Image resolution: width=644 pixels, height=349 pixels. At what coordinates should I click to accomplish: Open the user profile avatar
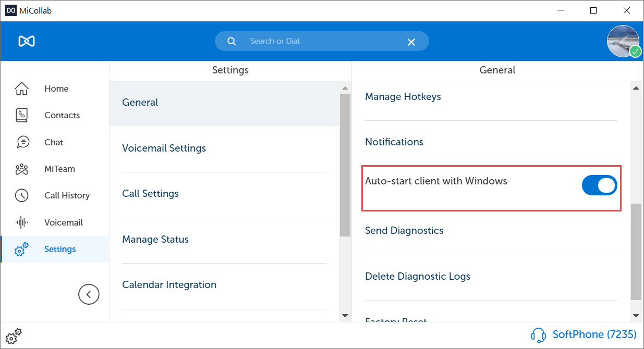[623, 41]
